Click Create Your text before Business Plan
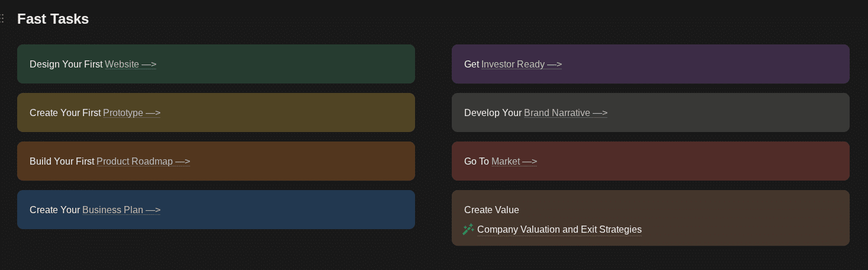This screenshot has width=868, height=270. click(x=54, y=210)
